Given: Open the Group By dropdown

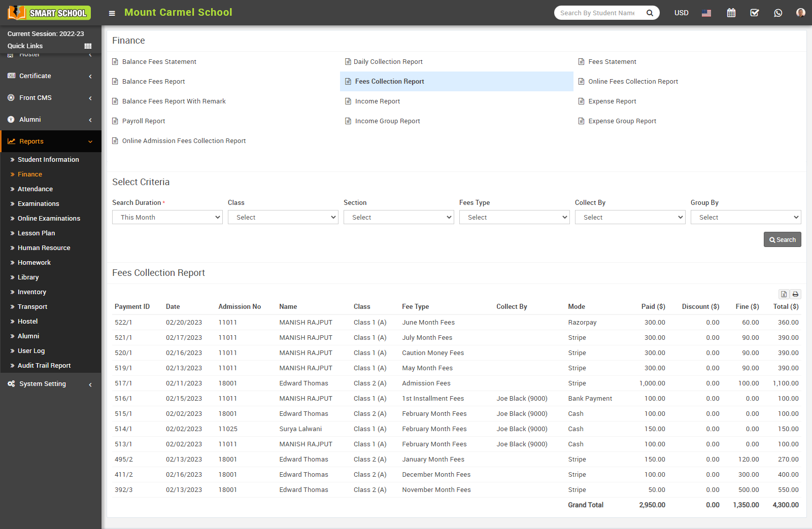Looking at the screenshot, I should 746,217.
